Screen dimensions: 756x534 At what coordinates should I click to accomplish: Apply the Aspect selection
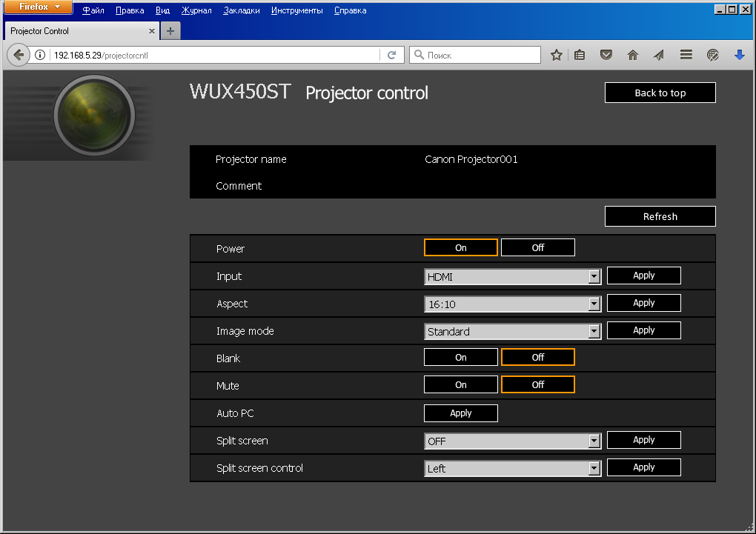point(643,303)
